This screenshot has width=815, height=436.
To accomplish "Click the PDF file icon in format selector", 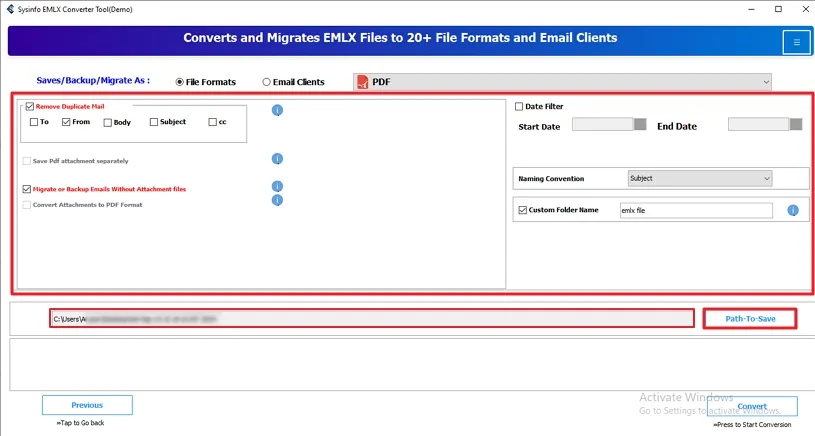I will tap(362, 82).
